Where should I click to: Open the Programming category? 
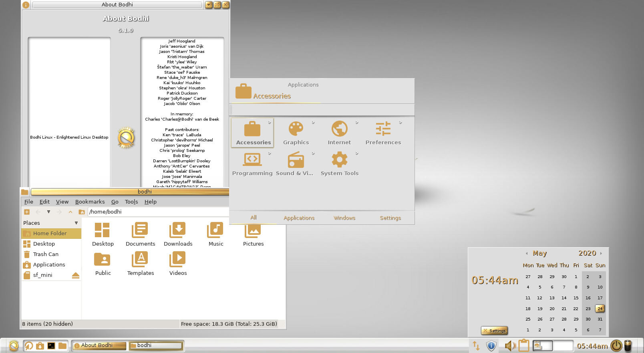[252, 164]
